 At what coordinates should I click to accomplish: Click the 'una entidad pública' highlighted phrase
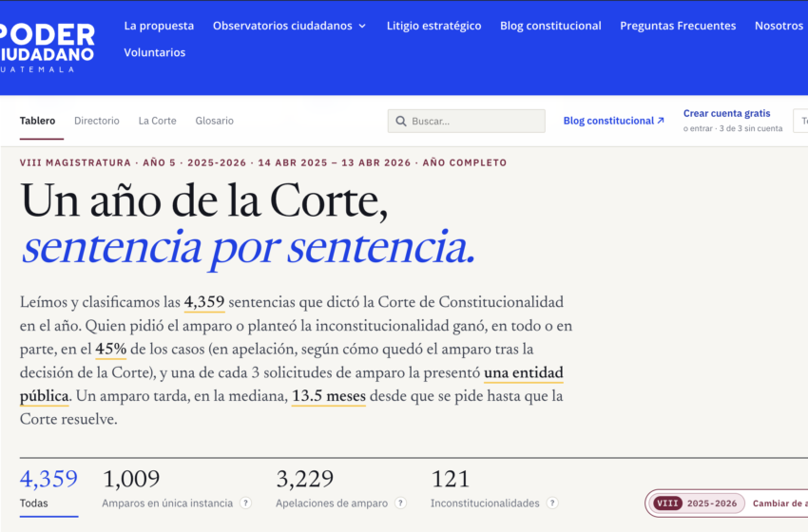click(524, 372)
